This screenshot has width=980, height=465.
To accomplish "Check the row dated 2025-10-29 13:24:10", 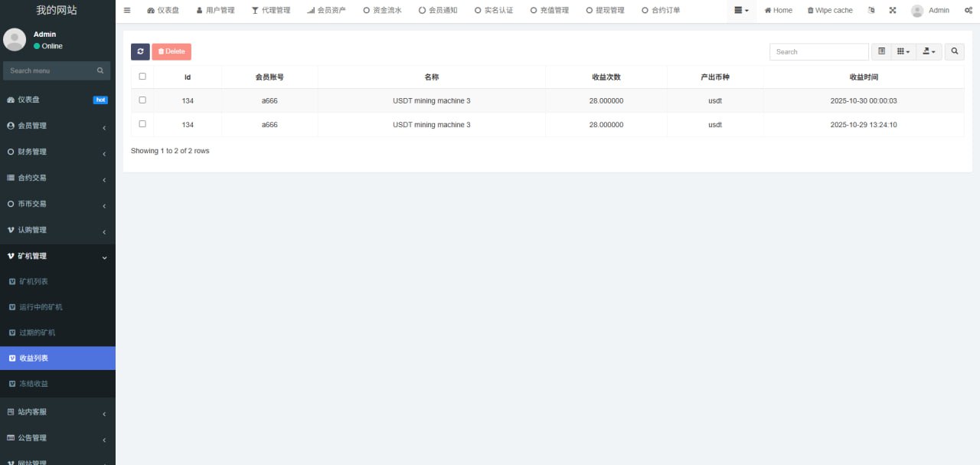I will coord(142,124).
